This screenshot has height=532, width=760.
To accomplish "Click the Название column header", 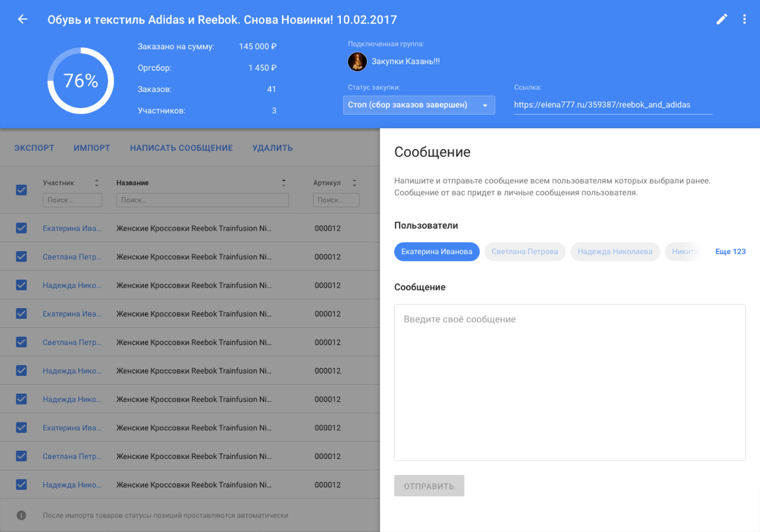I will pyautogui.click(x=132, y=183).
